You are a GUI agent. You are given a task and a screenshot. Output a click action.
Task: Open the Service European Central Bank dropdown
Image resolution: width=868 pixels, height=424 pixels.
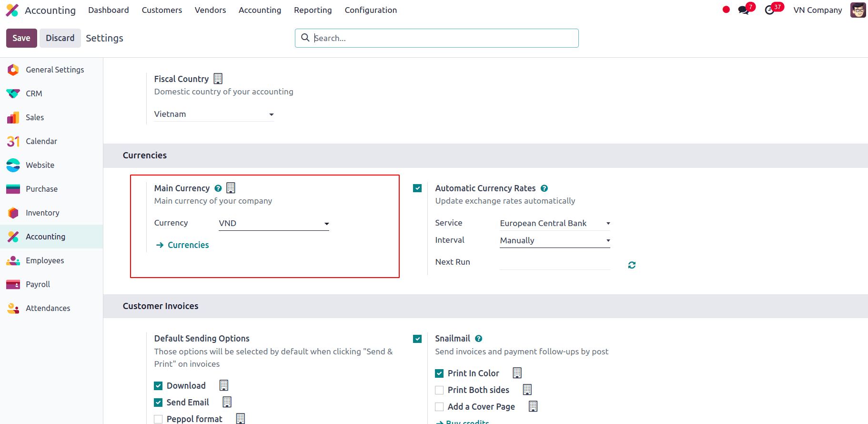pyautogui.click(x=555, y=224)
